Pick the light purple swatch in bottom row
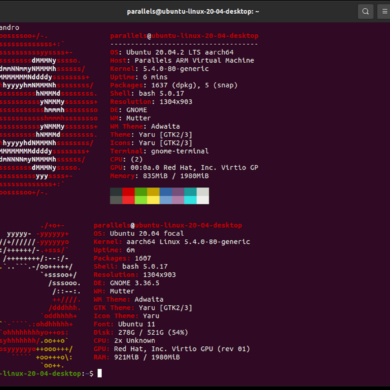Viewport: 390px width, 390px height. pyautogui.click(x=178, y=200)
